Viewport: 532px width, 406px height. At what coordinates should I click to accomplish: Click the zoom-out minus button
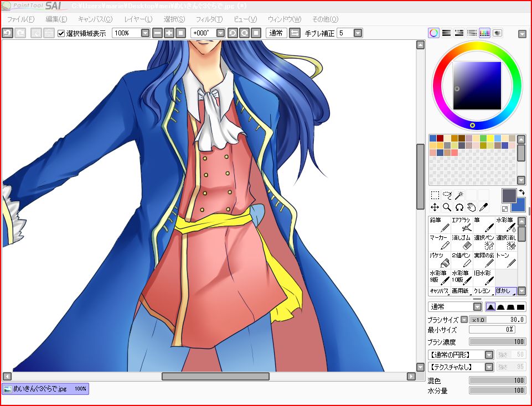pos(157,33)
